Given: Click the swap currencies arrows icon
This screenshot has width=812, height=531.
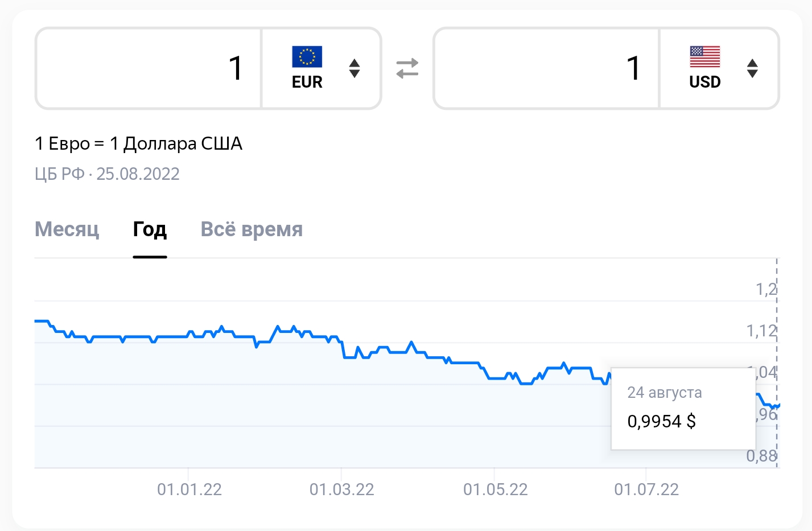Looking at the screenshot, I should pos(407,68).
